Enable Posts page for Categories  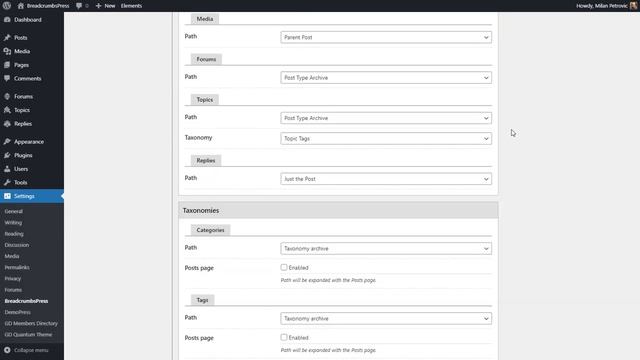(x=284, y=267)
